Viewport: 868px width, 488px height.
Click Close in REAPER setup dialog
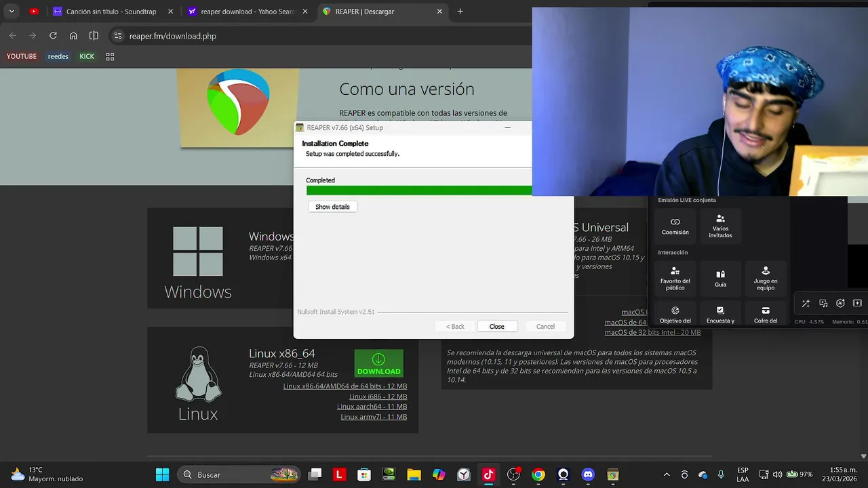pos(496,327)
